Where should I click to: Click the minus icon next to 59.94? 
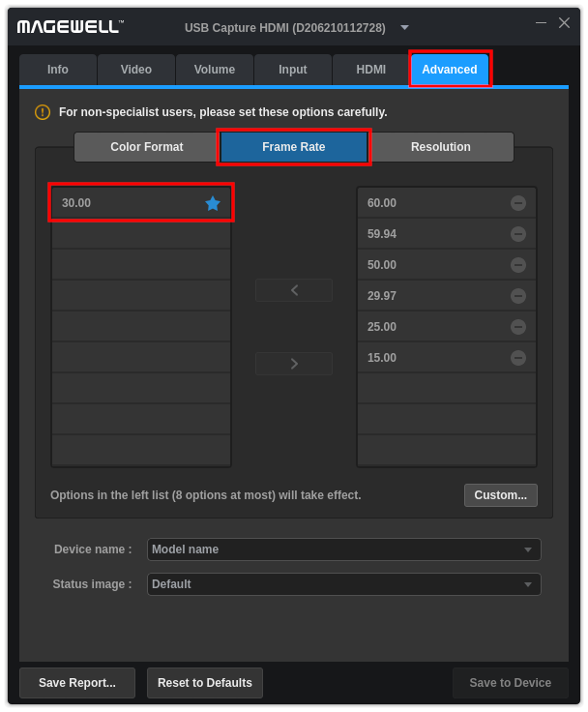[518, 234]
